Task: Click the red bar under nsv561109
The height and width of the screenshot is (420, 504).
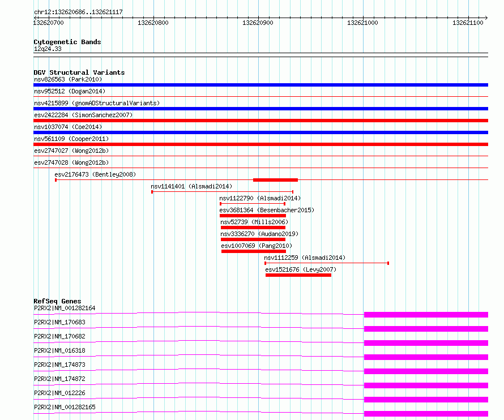Action: [260, 144]
